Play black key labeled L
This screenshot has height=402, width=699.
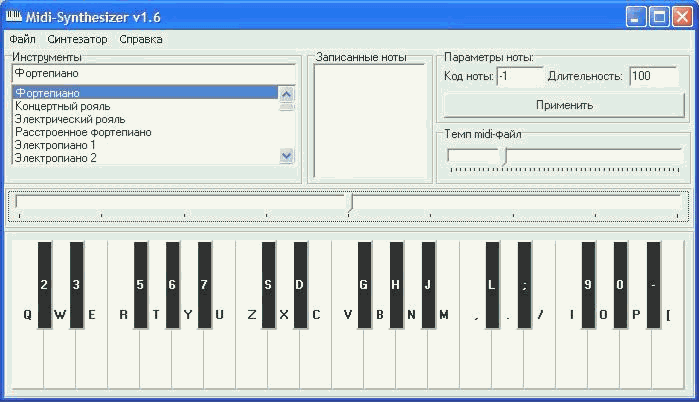[493, 285]
